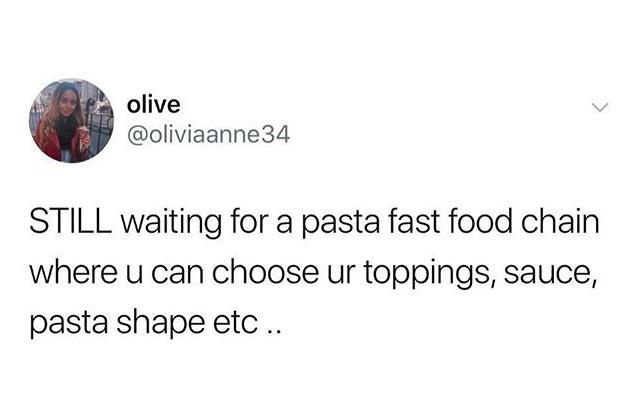Open olive's profile picture
The width and height of the screenshot is (638, 396).
pos(71,121)
